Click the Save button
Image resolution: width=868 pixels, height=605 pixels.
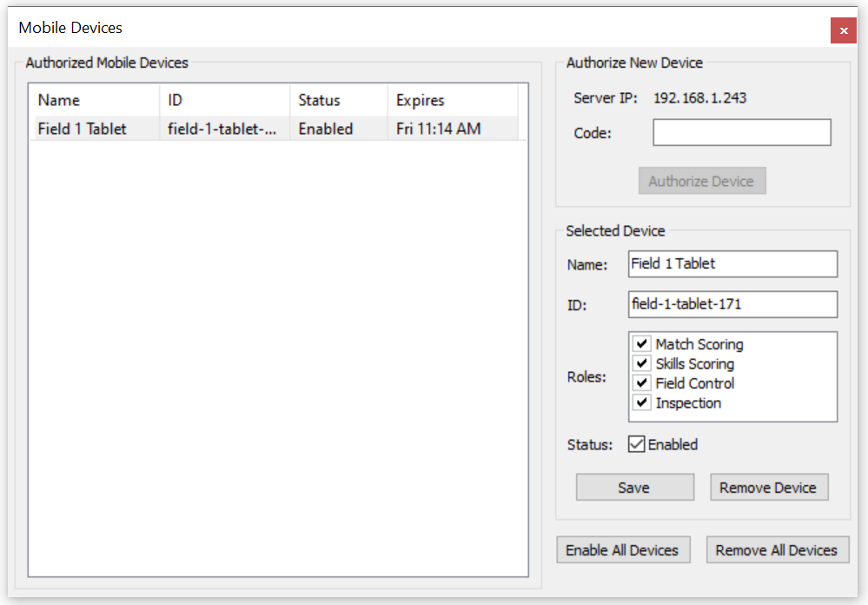tap(634, 488)
